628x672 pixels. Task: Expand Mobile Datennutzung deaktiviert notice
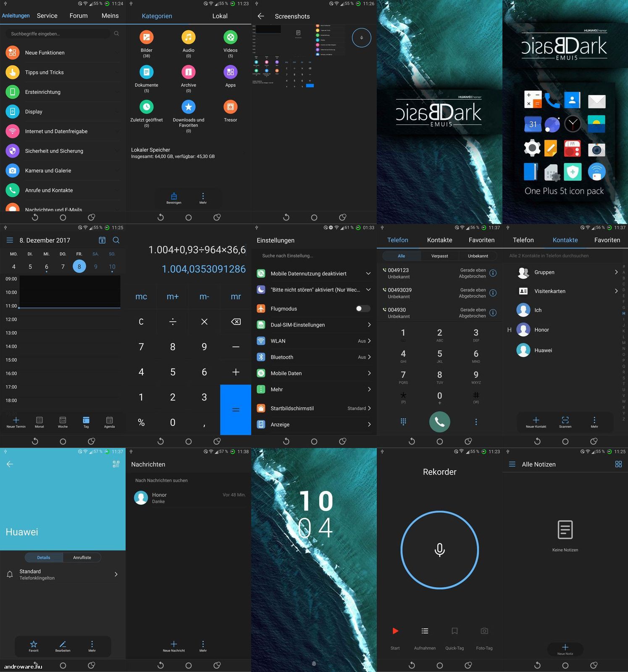click(368, 274)
